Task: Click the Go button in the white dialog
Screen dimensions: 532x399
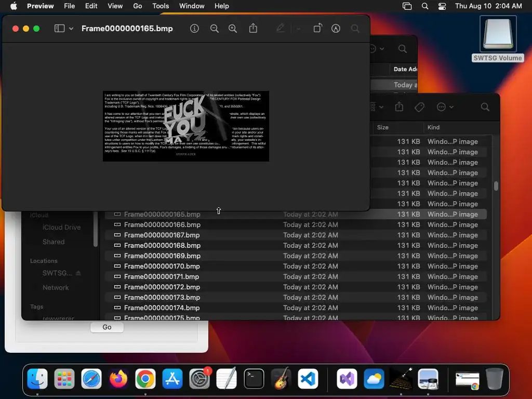Action: pos(107,327)
